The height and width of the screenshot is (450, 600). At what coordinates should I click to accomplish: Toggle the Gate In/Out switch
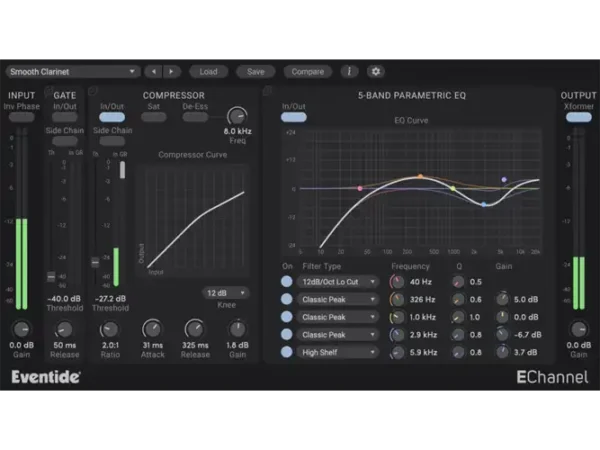(65, 117)
